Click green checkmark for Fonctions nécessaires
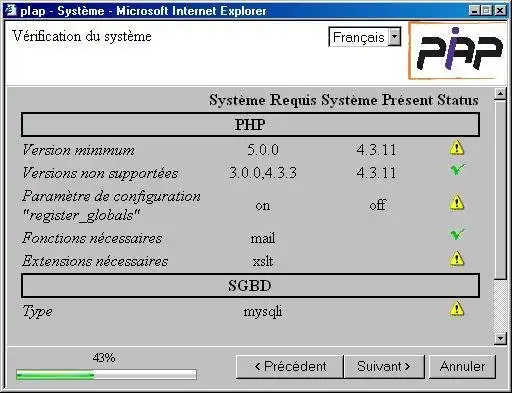This screenshot has width=512, height=393. point(458,234)
